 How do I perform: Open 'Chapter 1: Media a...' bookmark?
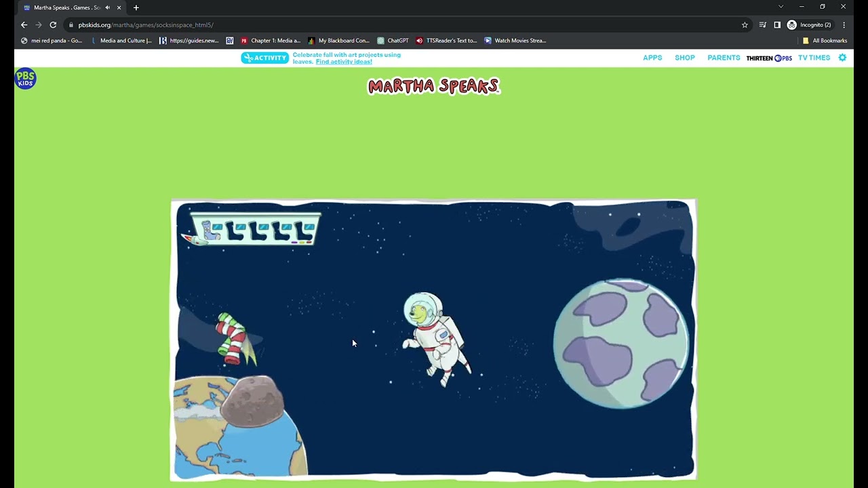(271, 41)
